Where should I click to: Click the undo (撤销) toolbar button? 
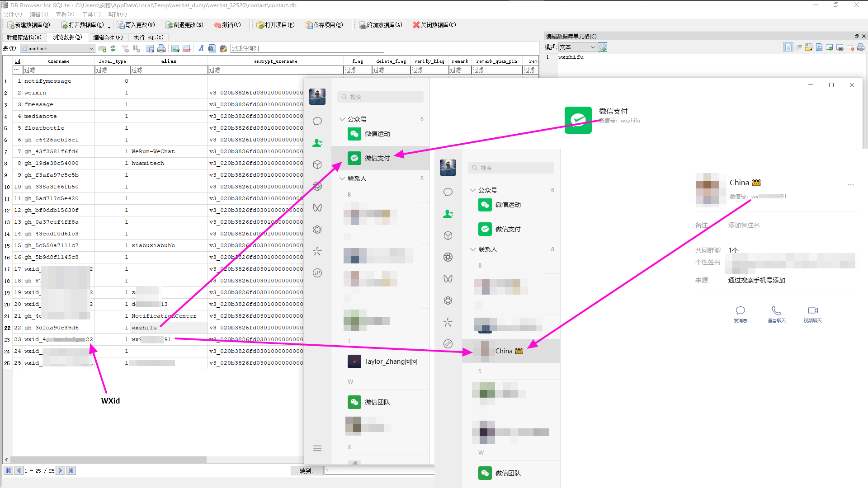click(227, 25)
